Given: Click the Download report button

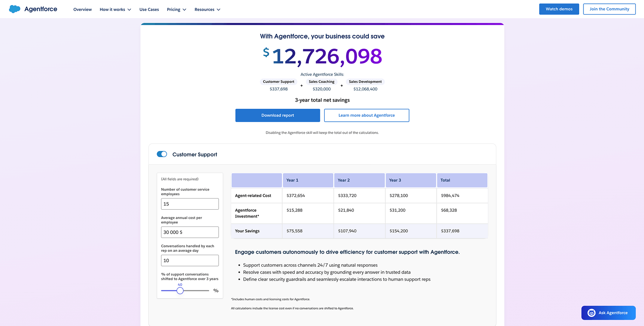Looking at the screenshot, I should (278, 115).
